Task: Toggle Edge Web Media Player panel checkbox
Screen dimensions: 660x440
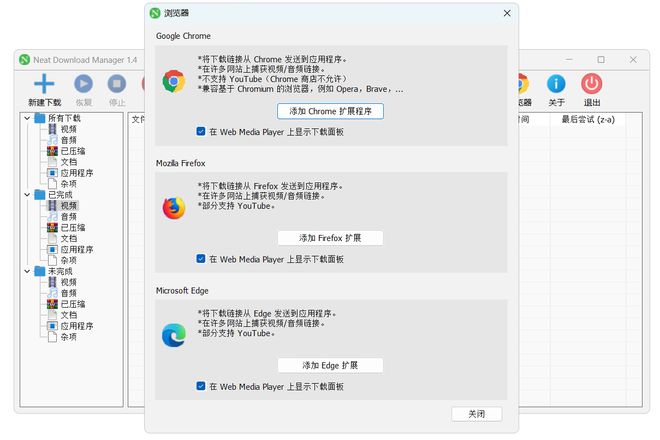Action: [x=201, y=386]
